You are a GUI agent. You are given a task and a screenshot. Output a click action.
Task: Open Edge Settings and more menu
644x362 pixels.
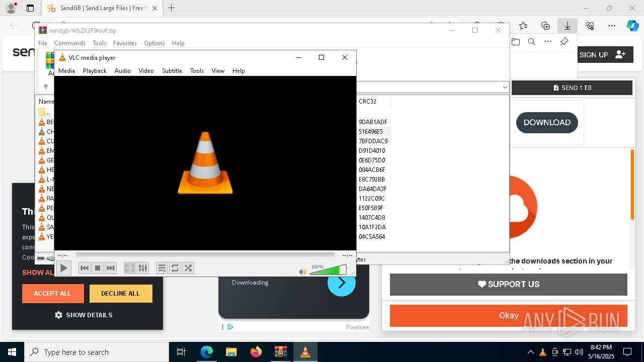point(612,26)
